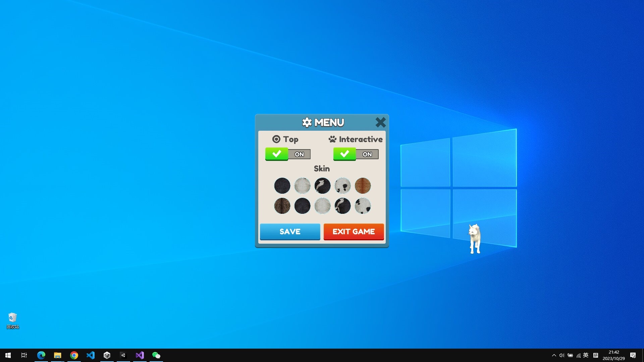Open WeChat from the taskbar
644x362 pixels.
tap(156, 355)
